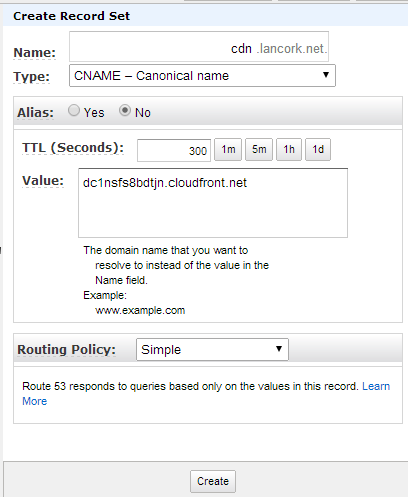Click the Create button
The image size is (408, 497).
tap(213, 481)
